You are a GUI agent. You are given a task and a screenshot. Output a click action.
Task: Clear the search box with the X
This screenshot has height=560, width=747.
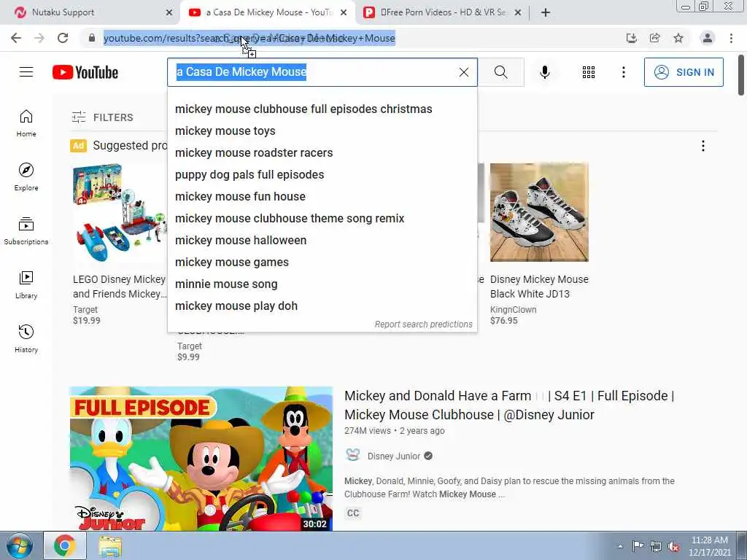(463, 72)
